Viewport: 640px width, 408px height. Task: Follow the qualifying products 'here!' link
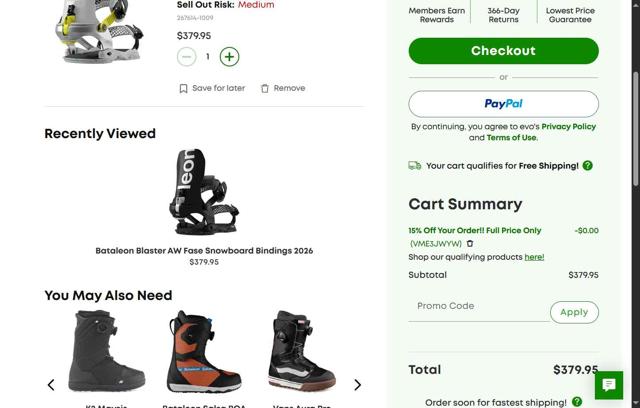click(535, 257)
